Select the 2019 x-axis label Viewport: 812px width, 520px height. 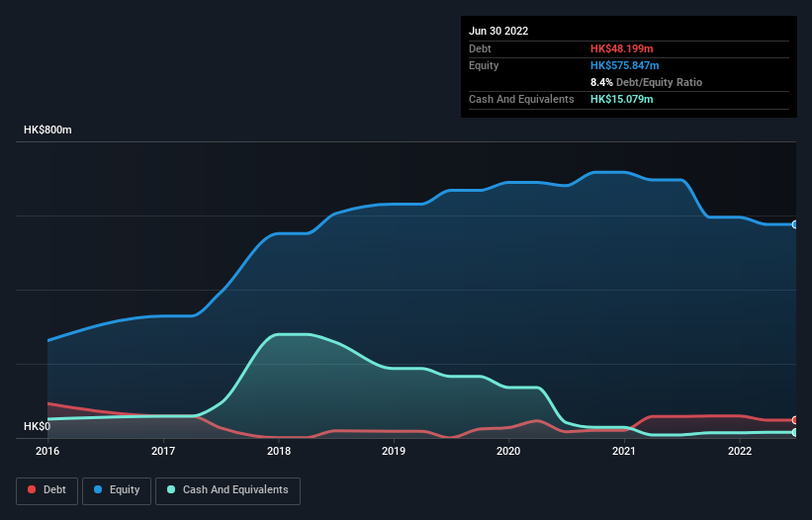pyautogui.click(x=394, y=451)
